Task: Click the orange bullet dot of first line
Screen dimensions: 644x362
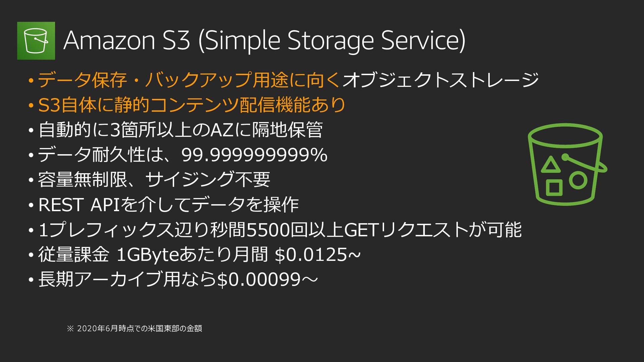Action: tap(31, 80)
